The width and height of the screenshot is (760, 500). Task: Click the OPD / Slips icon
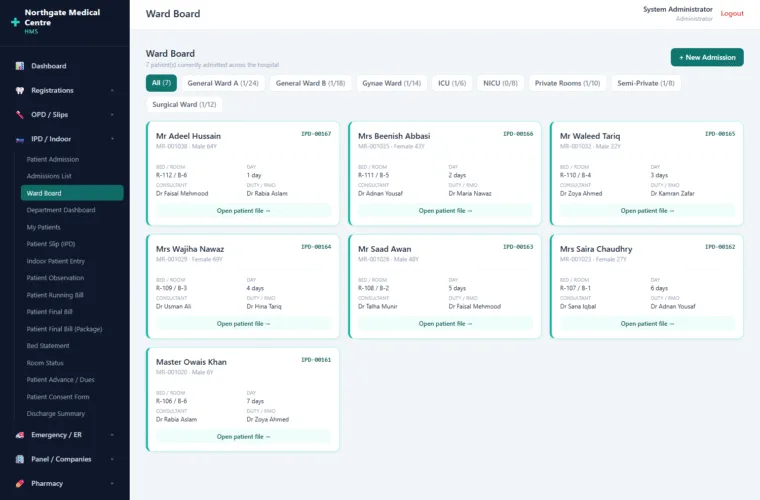point(19,114)
